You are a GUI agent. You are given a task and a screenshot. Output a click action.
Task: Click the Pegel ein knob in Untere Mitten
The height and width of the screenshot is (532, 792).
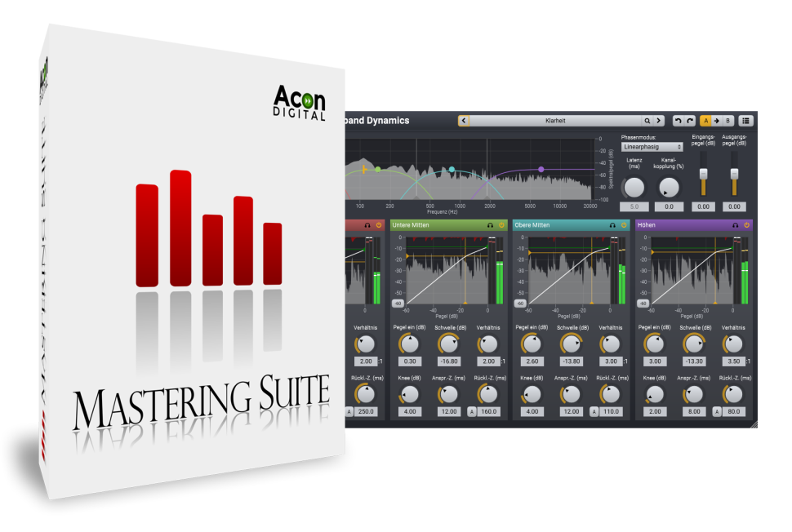coord(410,344)
